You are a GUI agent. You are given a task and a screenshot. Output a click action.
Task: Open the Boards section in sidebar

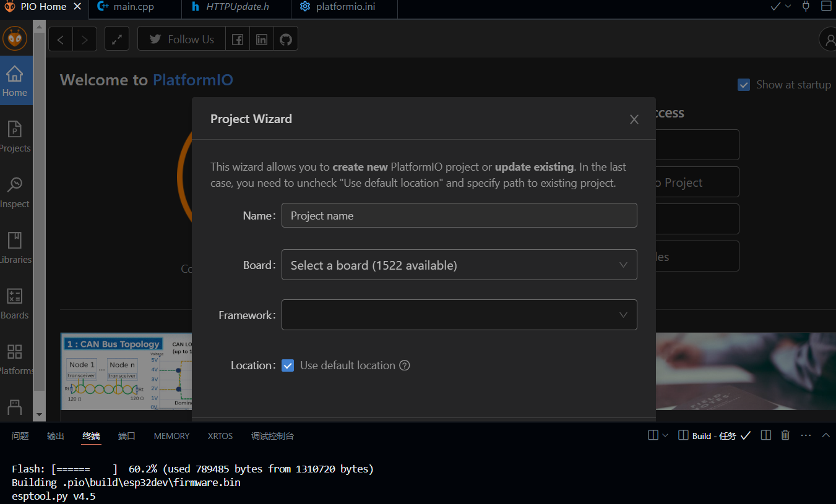pyautogui.click(x=15, y=303)
